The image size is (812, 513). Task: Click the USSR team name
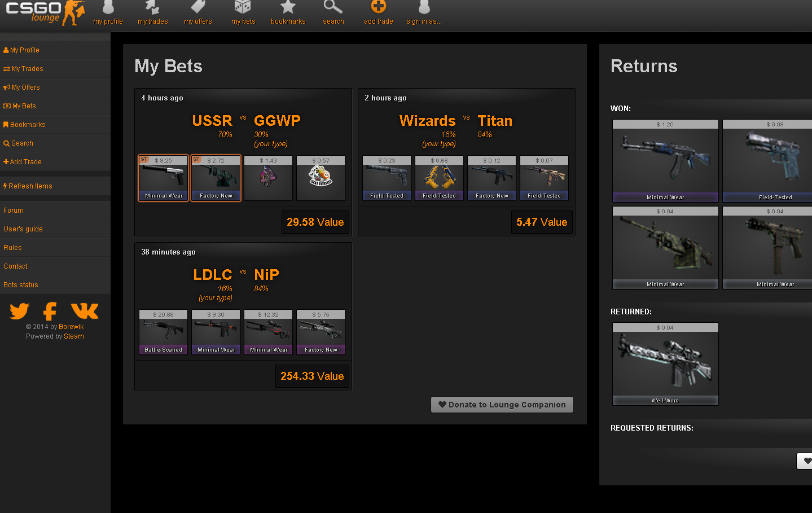pyautogui.click(x=212, y=121)
